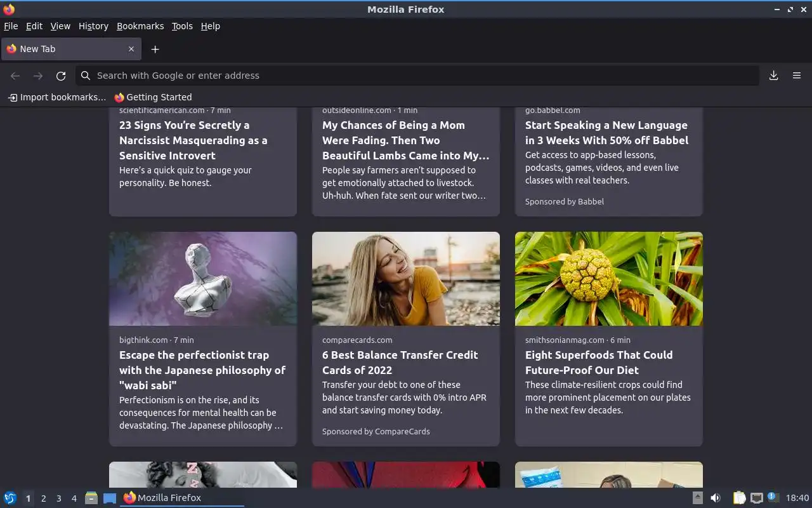Close the New Tab tab
This screenshot has height=508, width=812.
pyautogui.click(x=131, y=49)
